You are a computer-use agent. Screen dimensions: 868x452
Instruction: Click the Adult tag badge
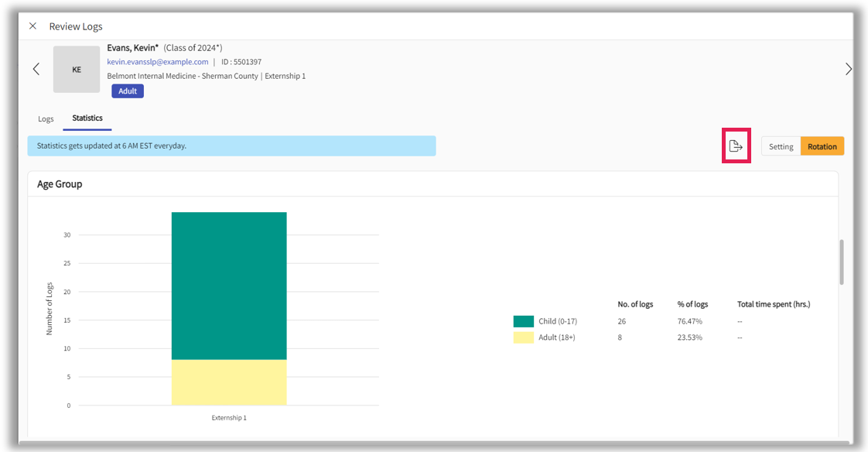click(128, 91)
